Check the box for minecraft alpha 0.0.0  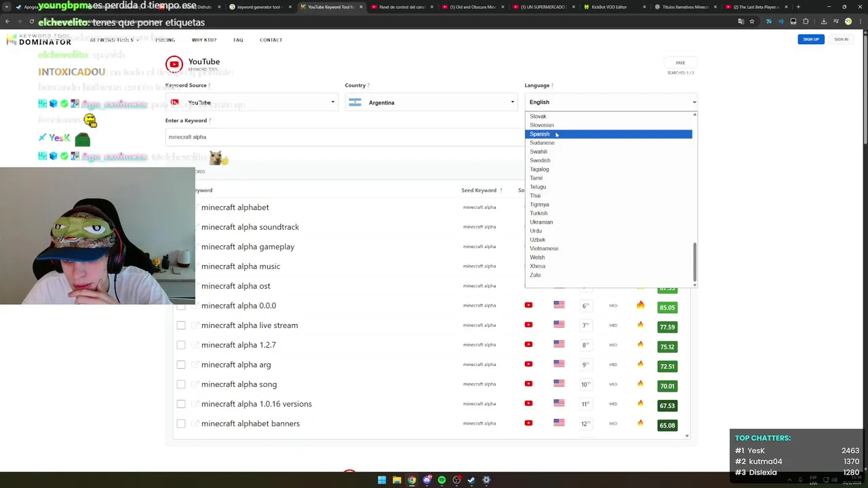tap(181, 306)
